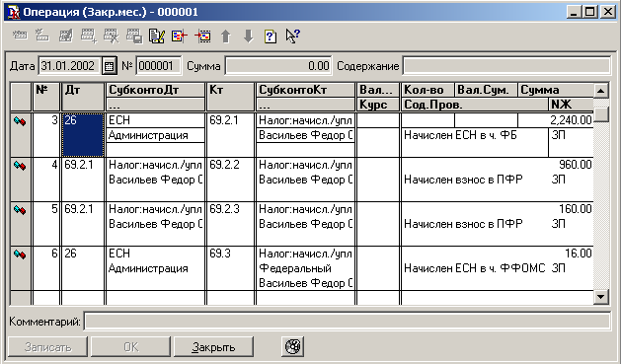Screen dimensions: 621x364
Task: Click row number 4 cell
Action: 46,180
